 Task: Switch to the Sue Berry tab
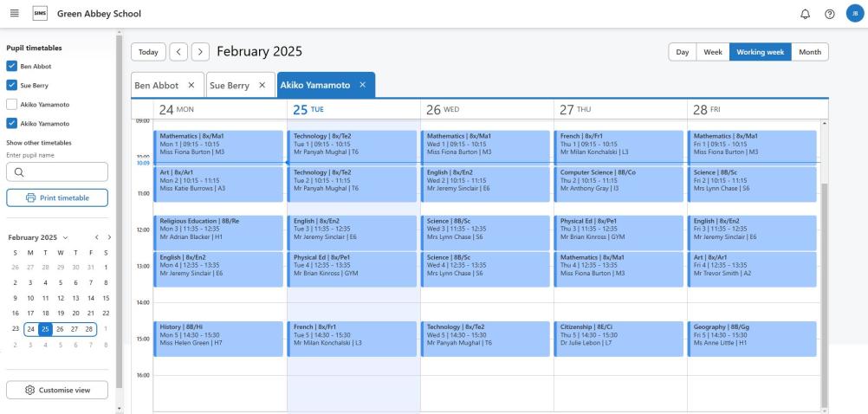tap(230, 84)
